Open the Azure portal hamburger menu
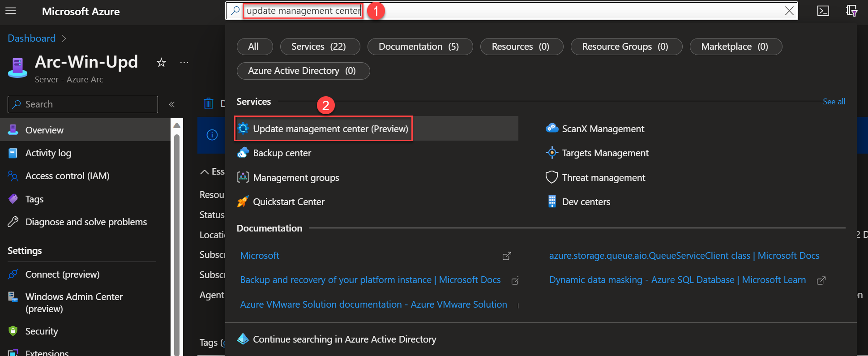 pyautogui.click(x=11, y=11)
